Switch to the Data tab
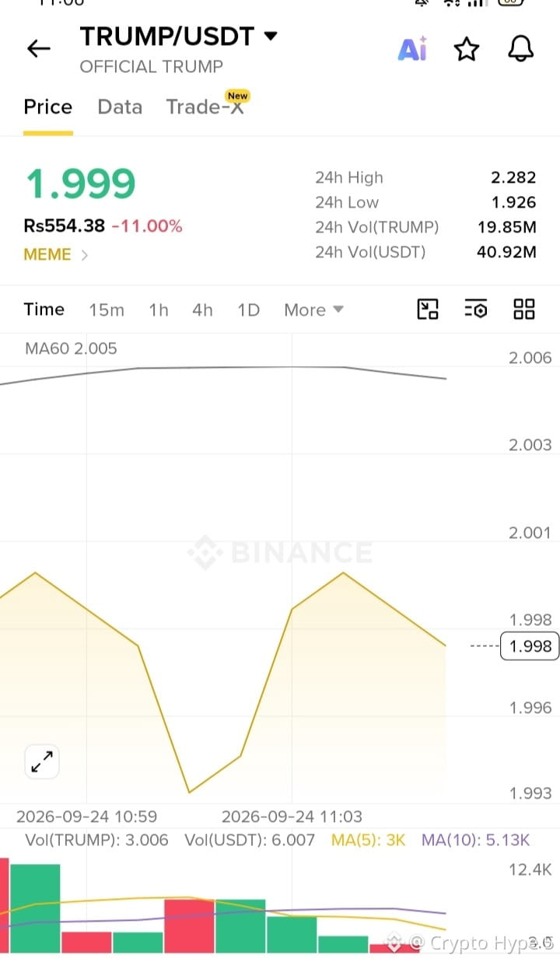 [120, 107]
